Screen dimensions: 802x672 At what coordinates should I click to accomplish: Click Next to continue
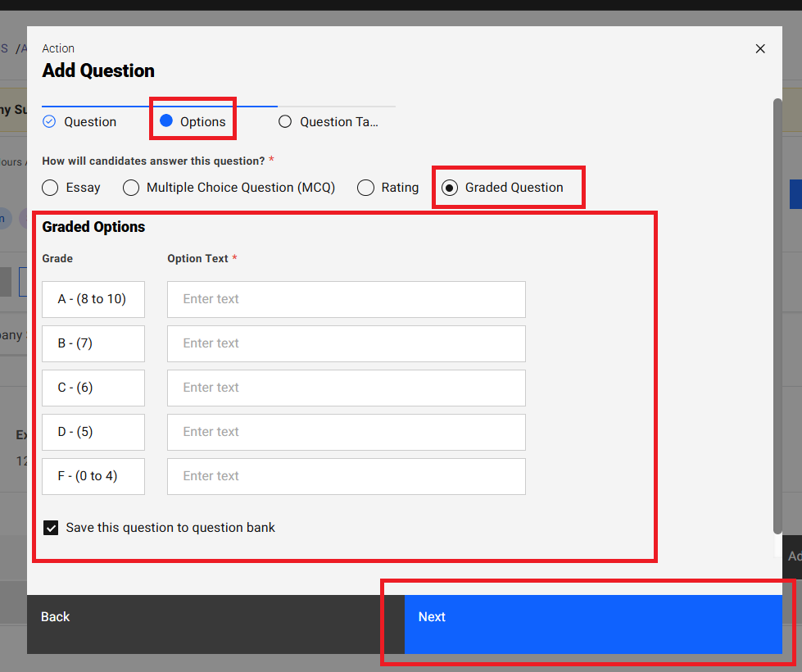(x=593, y=617)
